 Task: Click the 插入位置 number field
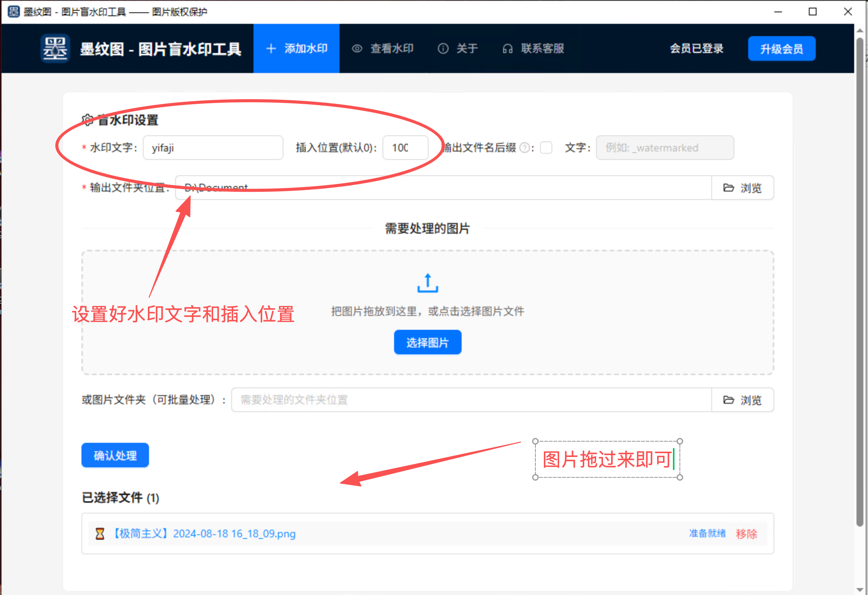(405, 148)
